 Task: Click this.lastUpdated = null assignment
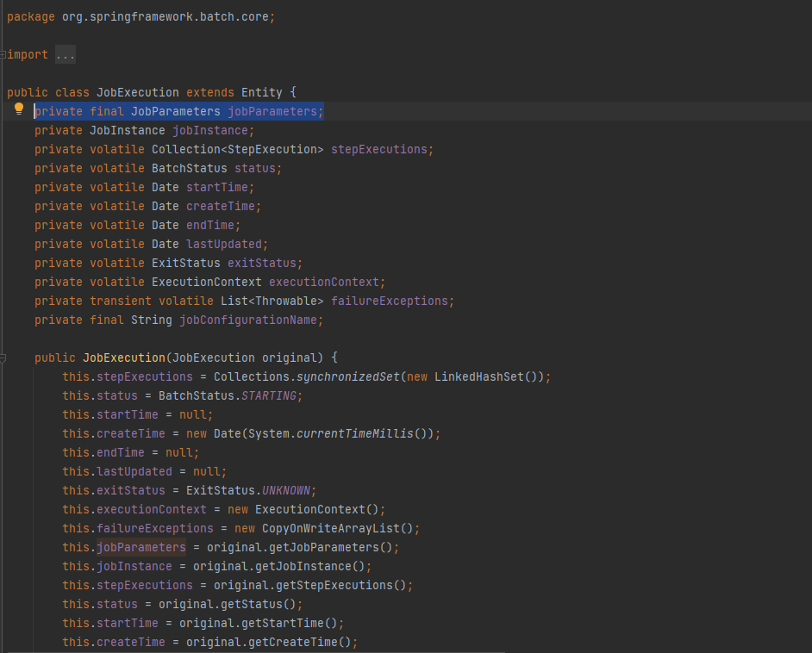(x=143, y=472)
